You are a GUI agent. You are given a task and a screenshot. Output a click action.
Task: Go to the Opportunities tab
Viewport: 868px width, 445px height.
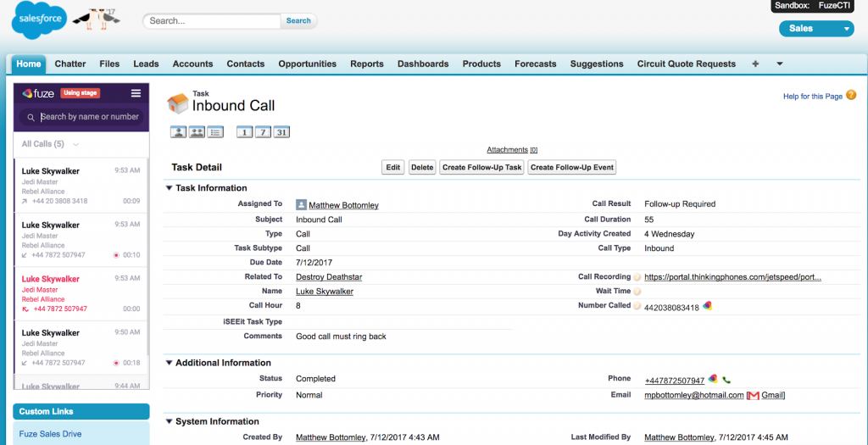(307, 64)
